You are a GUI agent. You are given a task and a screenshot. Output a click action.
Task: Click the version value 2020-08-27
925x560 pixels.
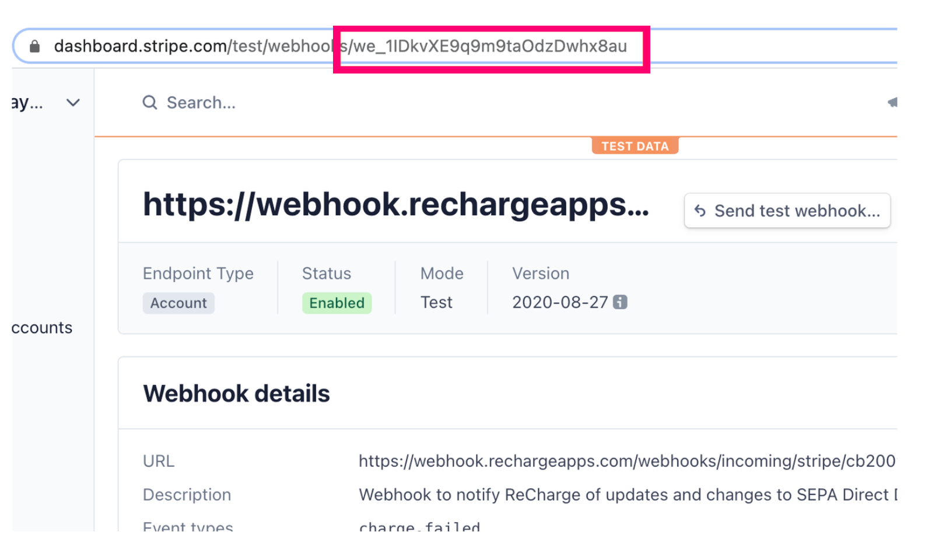(560, 302)
